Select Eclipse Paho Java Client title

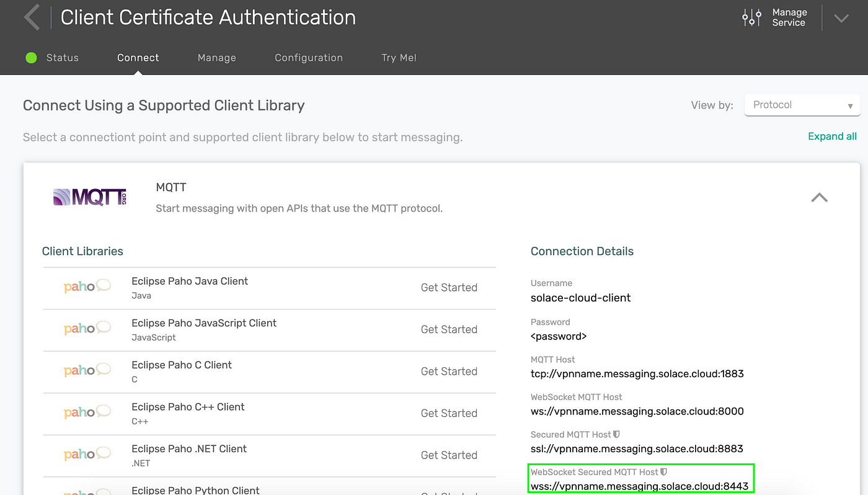point(190,281)
